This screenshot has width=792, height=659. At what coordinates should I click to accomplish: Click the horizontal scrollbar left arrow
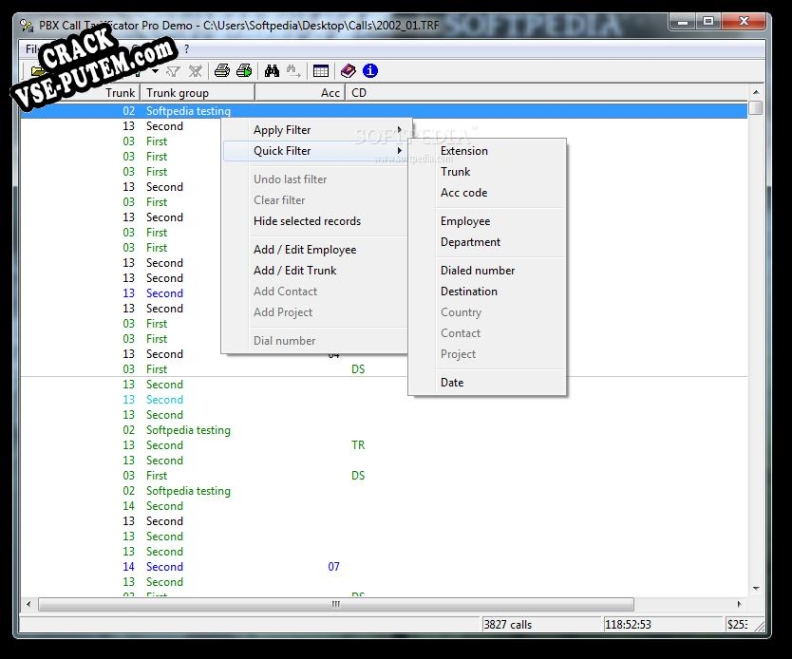(28, 604)
